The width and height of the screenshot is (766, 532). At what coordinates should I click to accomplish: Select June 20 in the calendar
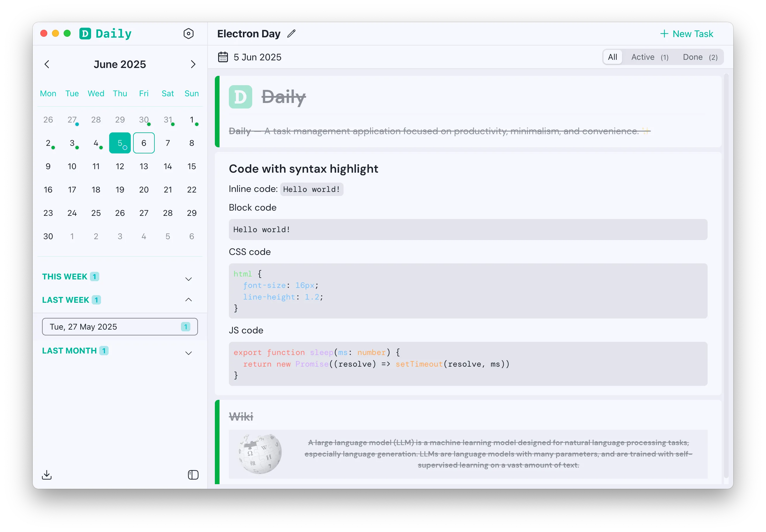coord(144,190)
